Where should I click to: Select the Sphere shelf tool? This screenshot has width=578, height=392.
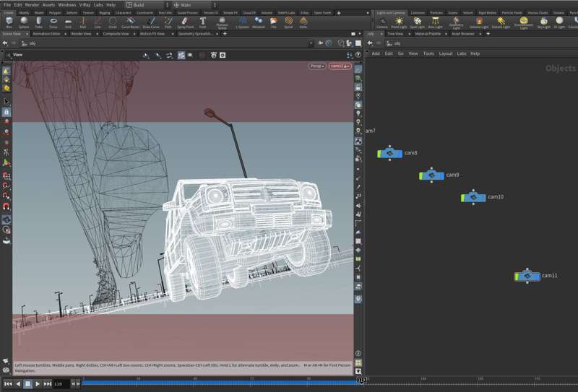tap(24, 22)
